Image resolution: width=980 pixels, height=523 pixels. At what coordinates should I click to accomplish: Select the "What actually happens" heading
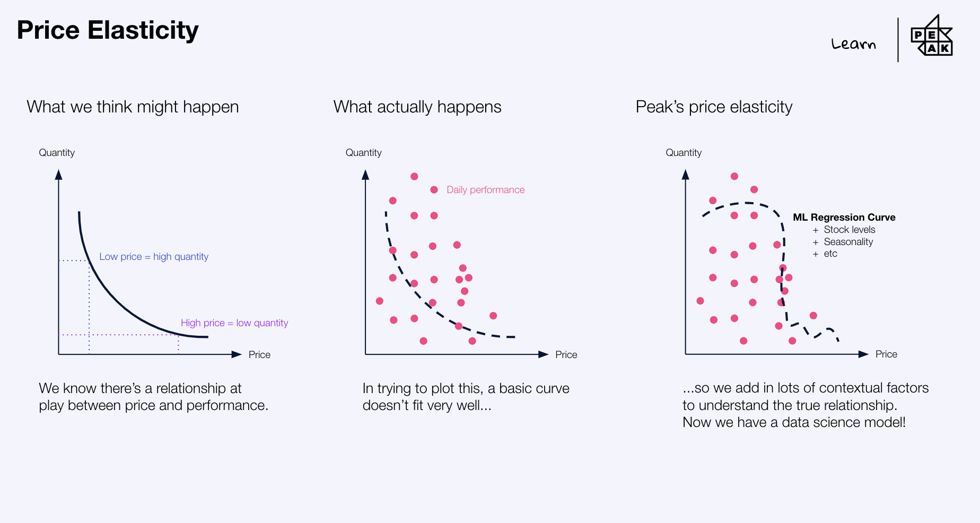417,107
